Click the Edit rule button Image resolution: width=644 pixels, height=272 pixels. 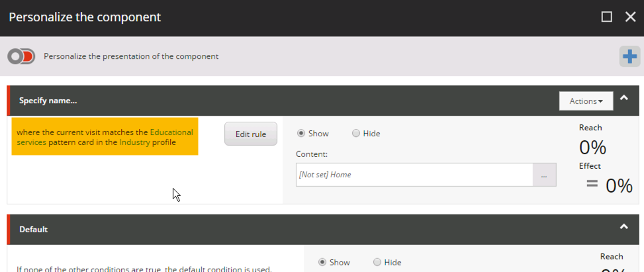250,134
